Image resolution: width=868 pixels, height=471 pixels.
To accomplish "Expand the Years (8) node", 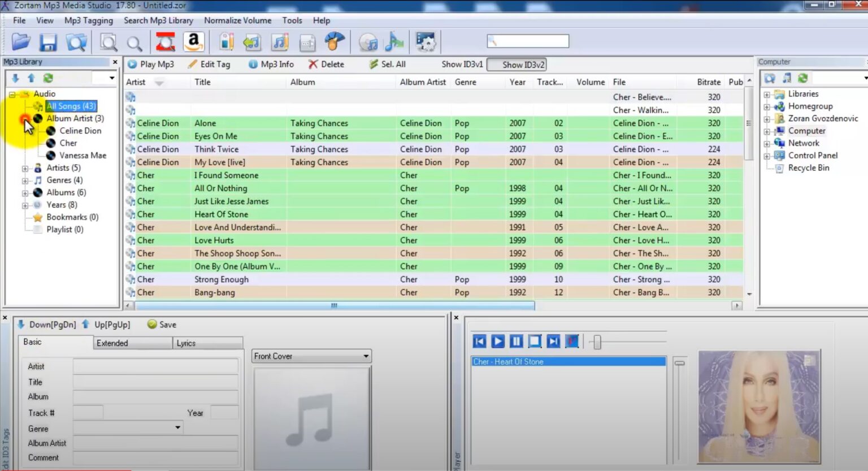I will (x=25, y=206).
